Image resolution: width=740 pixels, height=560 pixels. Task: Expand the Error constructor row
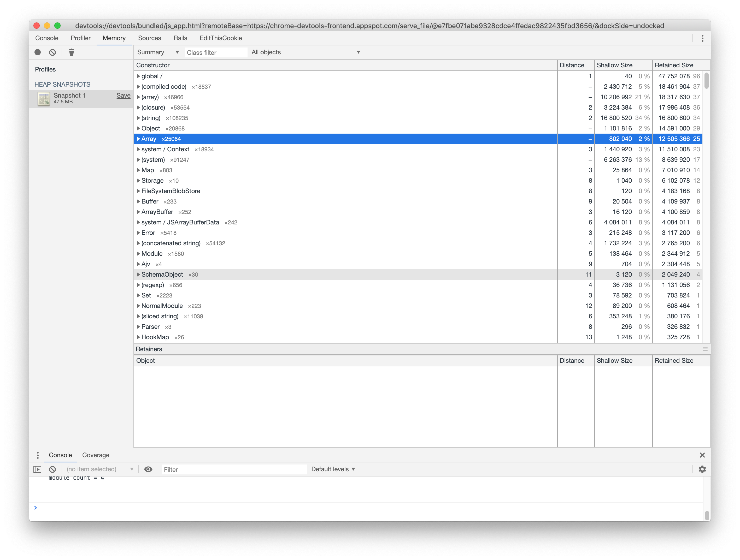click(138, 233)
